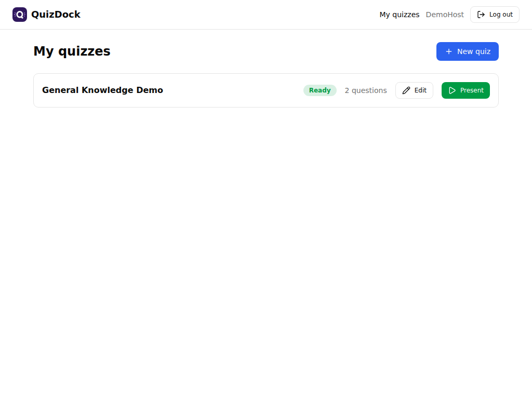This screenshot has width=532, height=399.
Task: Create a quiz with the New quiz button
Action: tap(467, 51)
